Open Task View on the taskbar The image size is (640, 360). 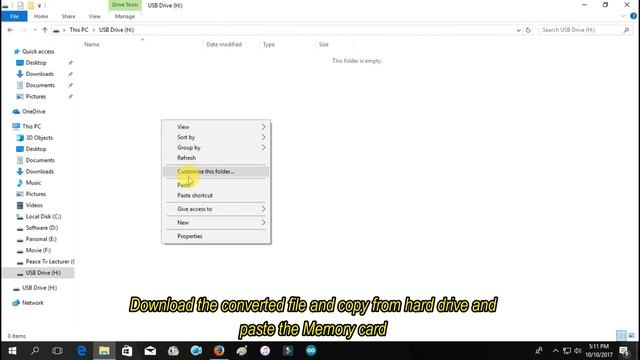click(x=58, y=351)
